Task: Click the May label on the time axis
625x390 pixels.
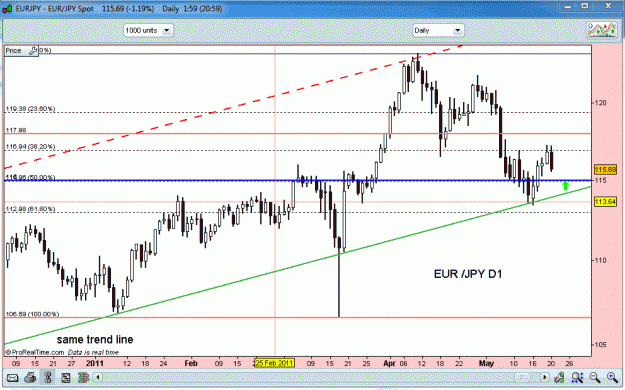Action: coord(486,363)
